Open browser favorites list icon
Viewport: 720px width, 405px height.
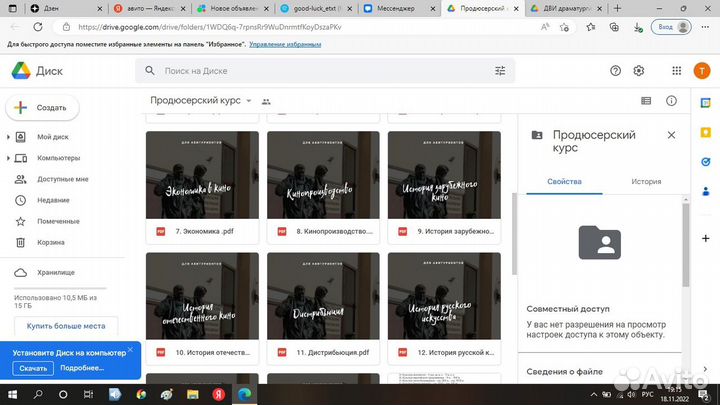(x=591, y=28)
